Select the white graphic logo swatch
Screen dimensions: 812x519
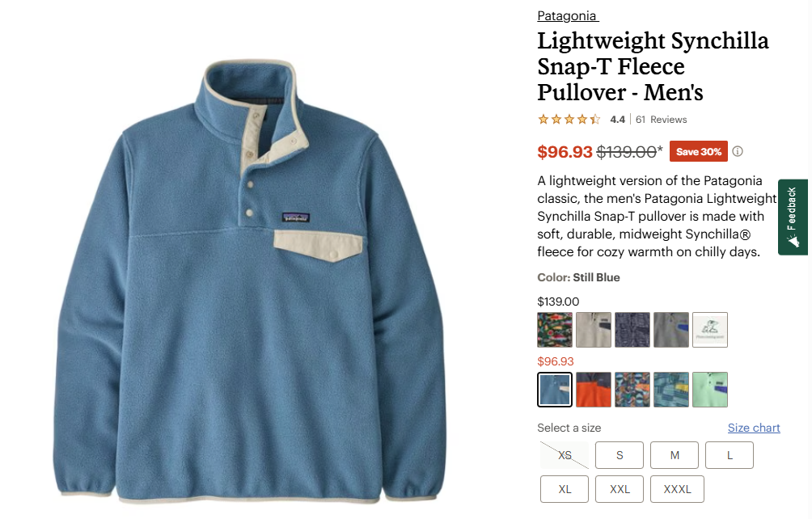click(x=710, y=330)
